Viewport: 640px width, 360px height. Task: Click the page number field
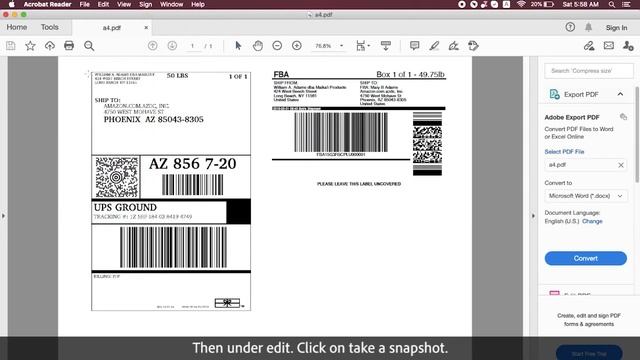pos(192,46)
